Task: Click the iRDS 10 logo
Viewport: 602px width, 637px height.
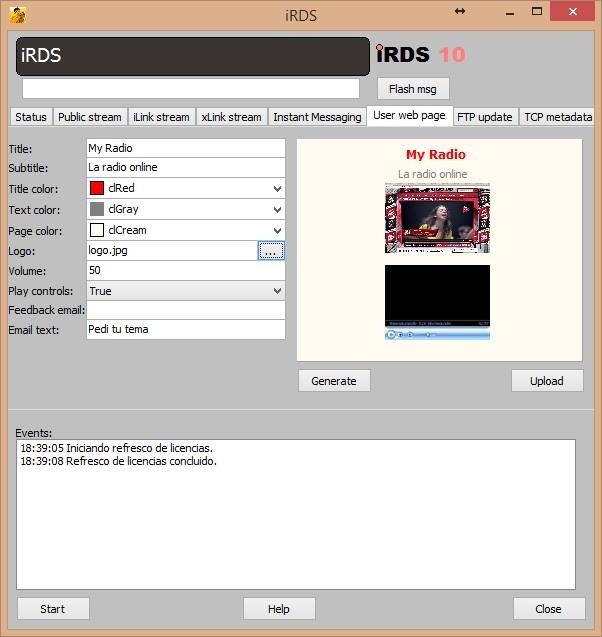Action: point(421,54)
